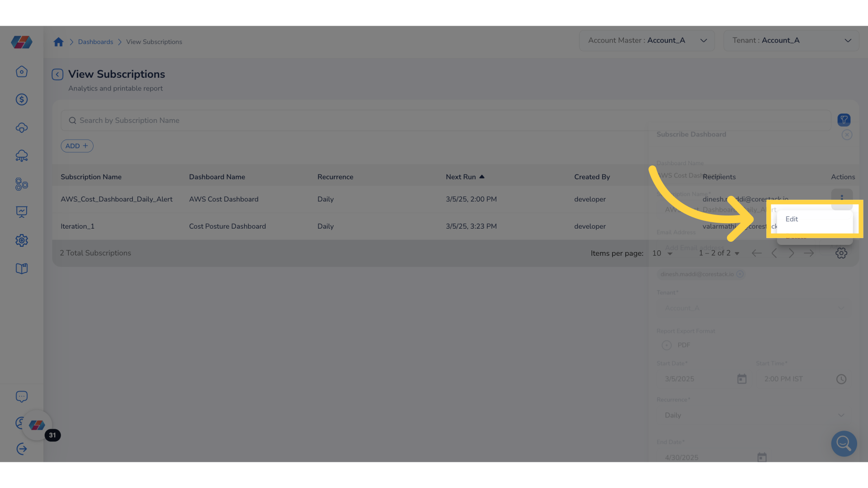This screenshot has height=488, width=868.
Task: Open the round help search button
Action: pos(844,443)
